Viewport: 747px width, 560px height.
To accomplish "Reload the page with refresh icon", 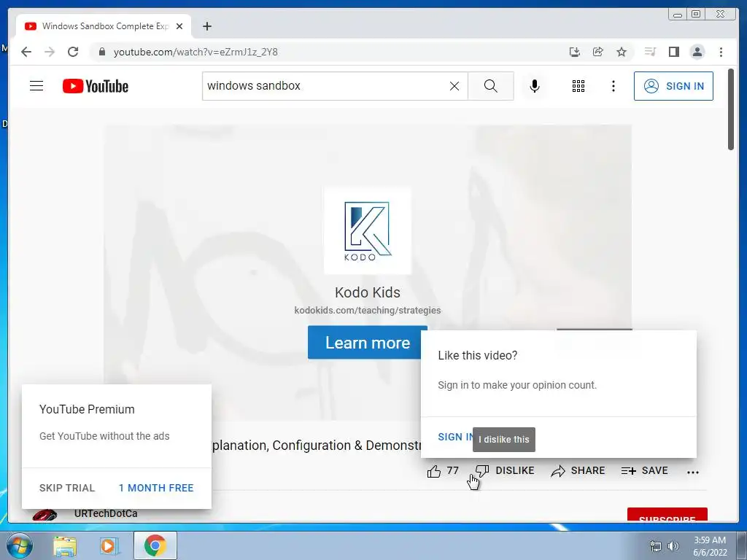I will point(73,52).
